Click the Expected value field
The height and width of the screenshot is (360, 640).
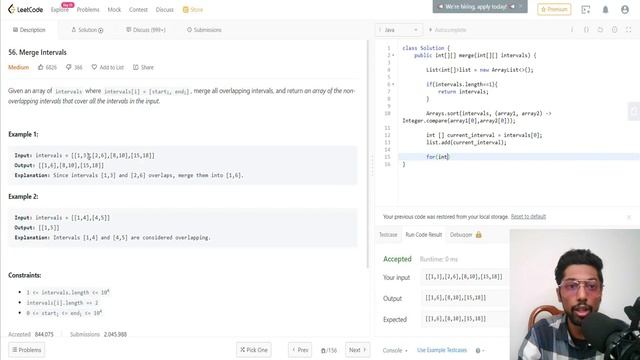tap(464, 319)
